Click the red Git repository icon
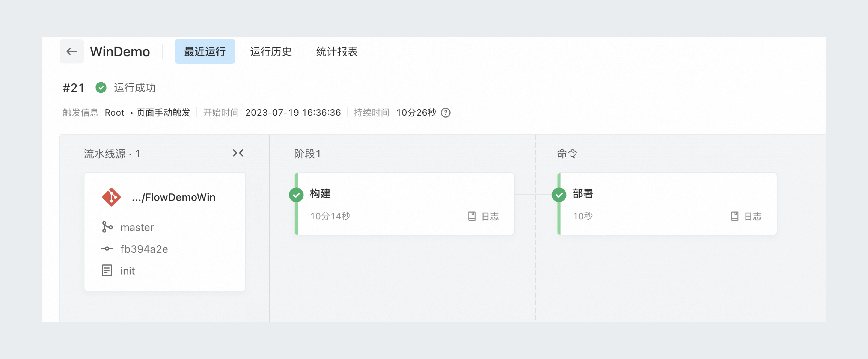The image size is (868, 359). 111,197
